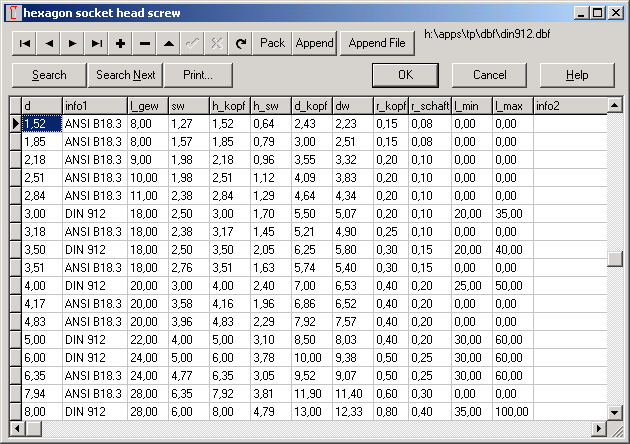Click the Pack button
This screenshot has width=630, height=444.
pyautogui.click(x=272, y=43)
